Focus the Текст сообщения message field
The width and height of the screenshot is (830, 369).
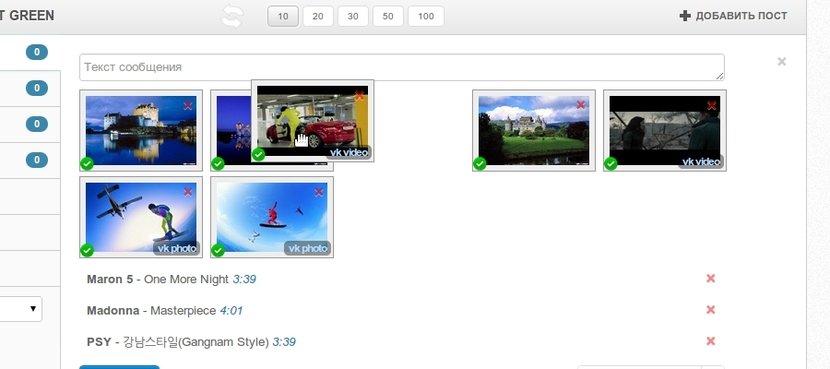(402, 67)
